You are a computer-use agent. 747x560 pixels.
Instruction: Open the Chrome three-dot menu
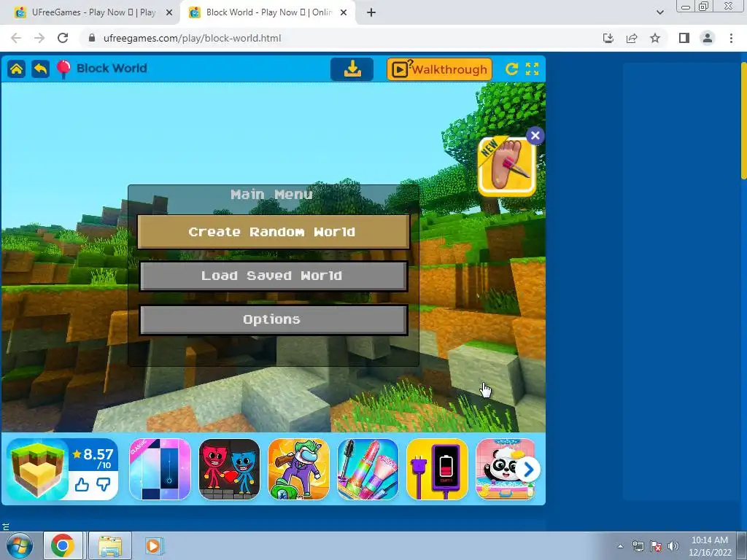[x=731, y=38]
